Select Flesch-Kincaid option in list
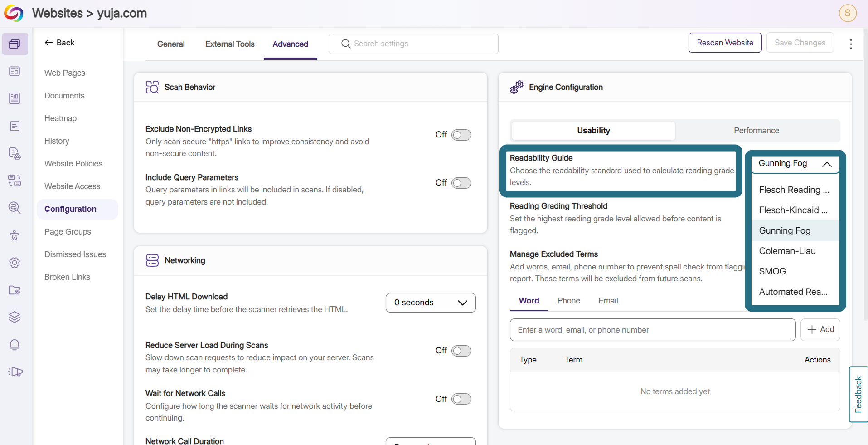This screenshot has width=868, height=445. (795, 210)
